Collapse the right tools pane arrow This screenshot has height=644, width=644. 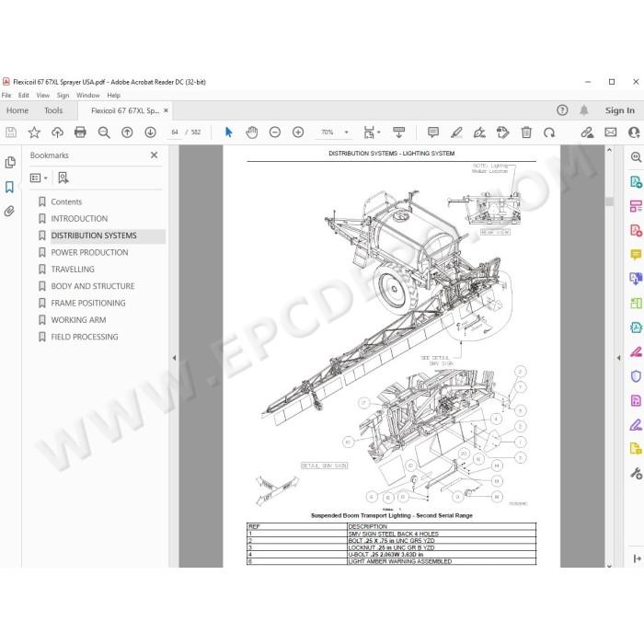pos(618,358)
